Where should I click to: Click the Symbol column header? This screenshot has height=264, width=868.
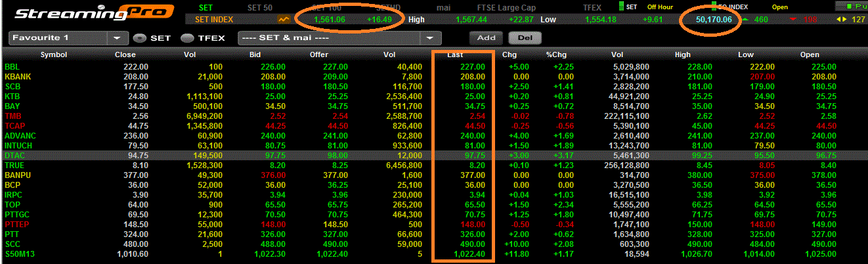tap(54, 55)
